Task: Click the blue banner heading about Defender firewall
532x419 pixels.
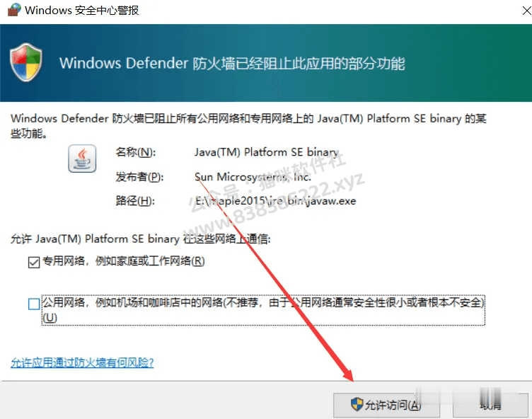Action: (x=232, y=64)
